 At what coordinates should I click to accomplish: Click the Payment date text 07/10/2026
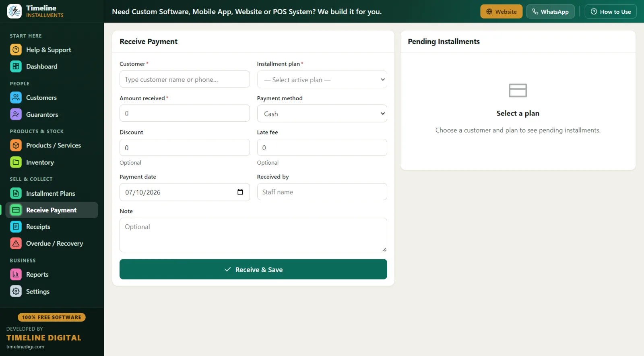click(143, 192)
